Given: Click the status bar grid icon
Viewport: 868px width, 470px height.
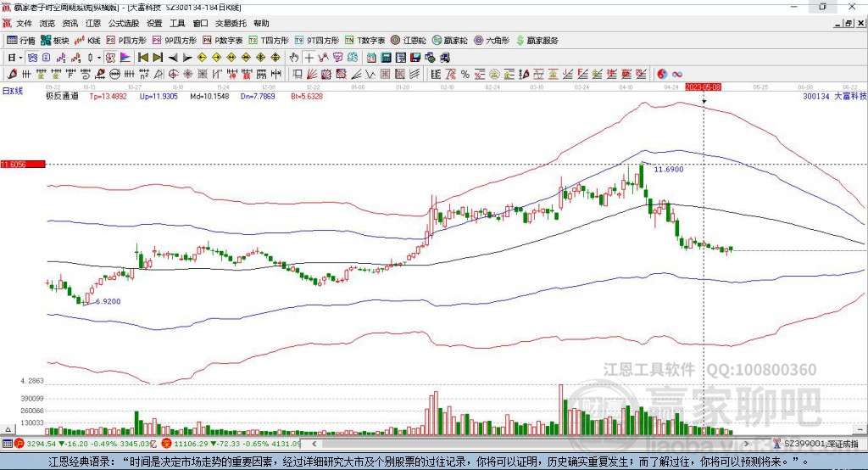Looking at the screenshot, I should [7, 444].
